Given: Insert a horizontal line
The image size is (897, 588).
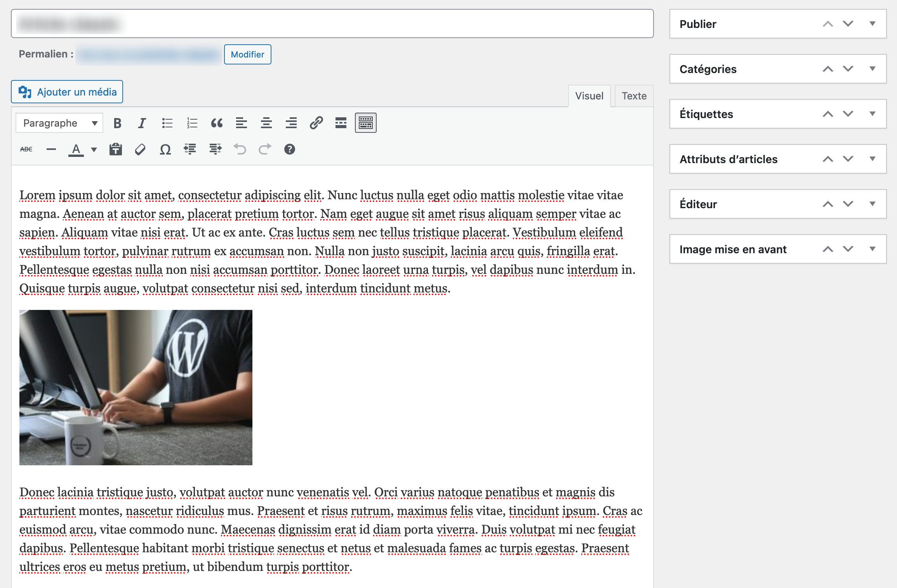Looking at the screenshot, I should (x=51, y=149).
